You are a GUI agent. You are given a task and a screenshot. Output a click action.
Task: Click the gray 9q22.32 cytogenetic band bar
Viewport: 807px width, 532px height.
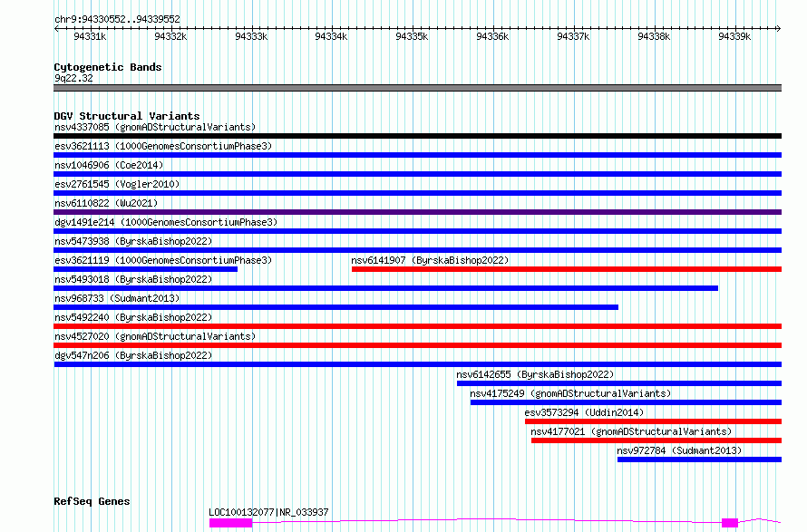pyautogui.click(x=417, y=88)
